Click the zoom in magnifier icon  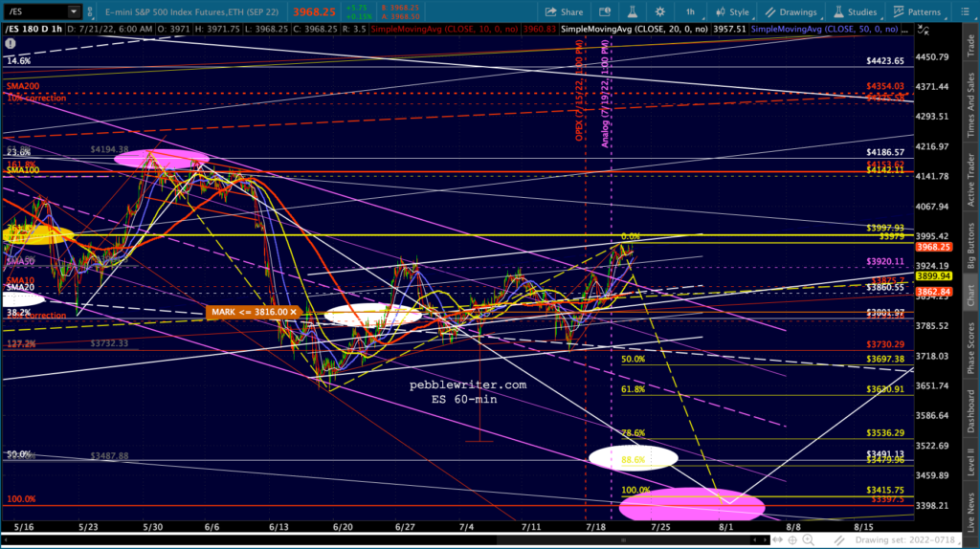coord(808,539)
